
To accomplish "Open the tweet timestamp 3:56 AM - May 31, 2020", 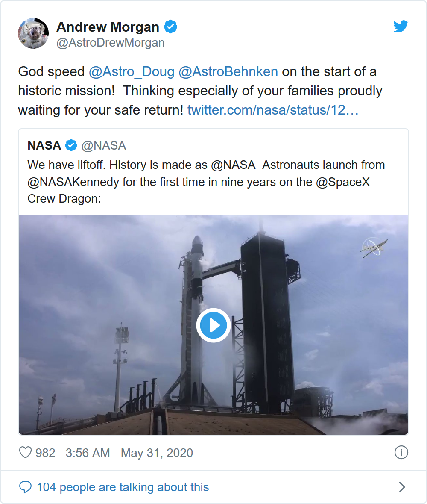I will (x=129, y=453).
